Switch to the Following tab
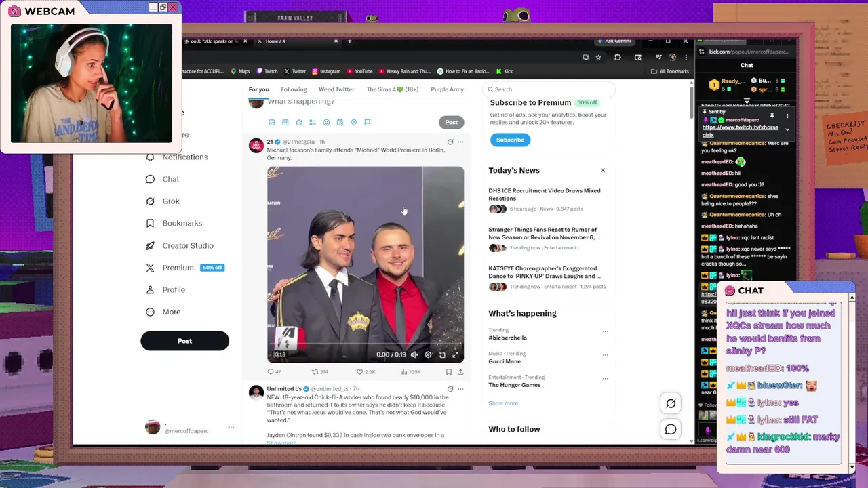 (x=294, y=89)
